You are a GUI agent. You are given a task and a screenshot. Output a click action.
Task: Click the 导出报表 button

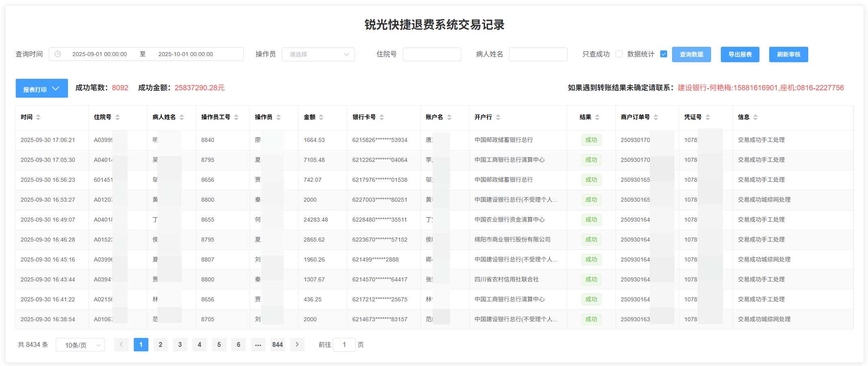tap(740, 54)
